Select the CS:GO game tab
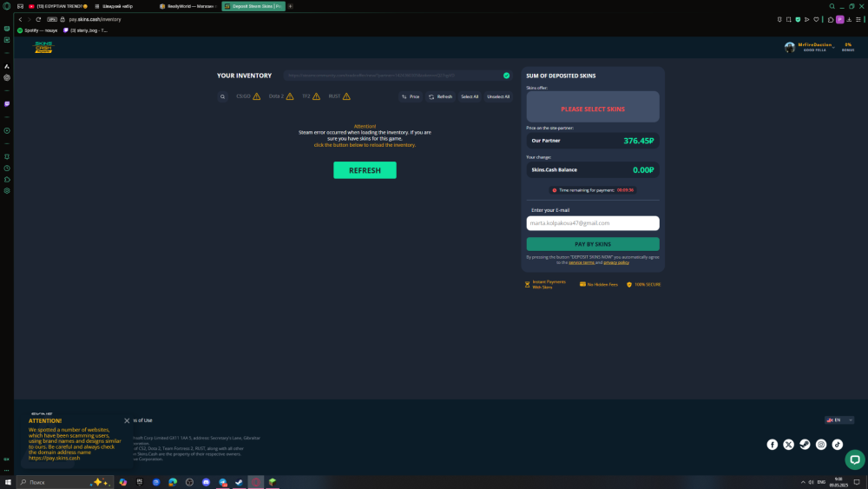Viewport: 868px width, 489px height. click(x=248, y=96)
